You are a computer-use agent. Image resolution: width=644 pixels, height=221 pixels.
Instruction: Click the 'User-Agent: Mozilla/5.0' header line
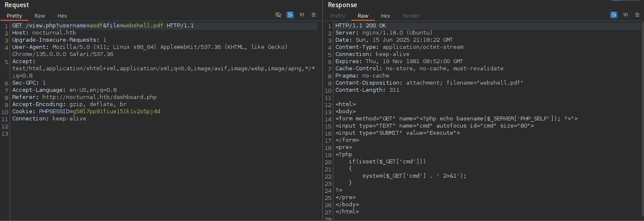pyautogui.click(x=150, y=47)
